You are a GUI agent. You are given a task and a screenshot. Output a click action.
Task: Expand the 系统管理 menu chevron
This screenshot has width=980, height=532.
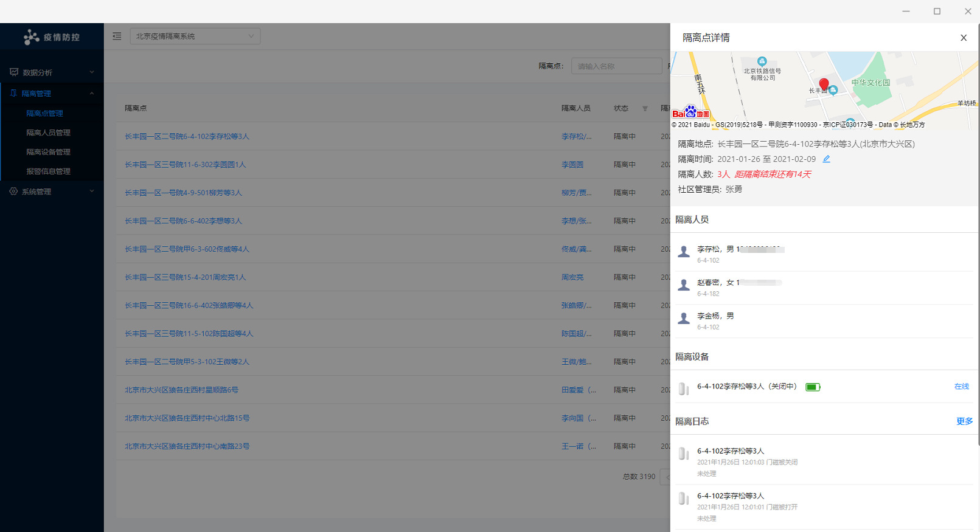pyautogui.click(x=92, y=192)
